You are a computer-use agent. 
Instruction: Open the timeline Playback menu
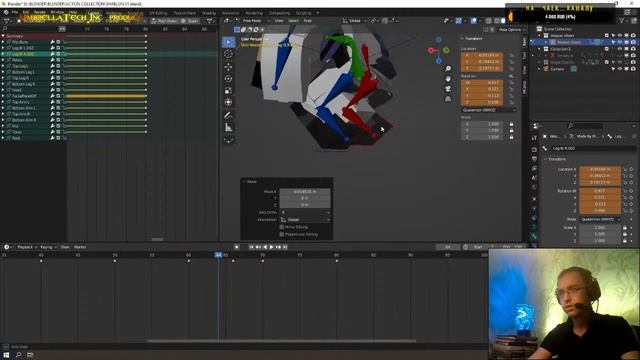[27, 247]
